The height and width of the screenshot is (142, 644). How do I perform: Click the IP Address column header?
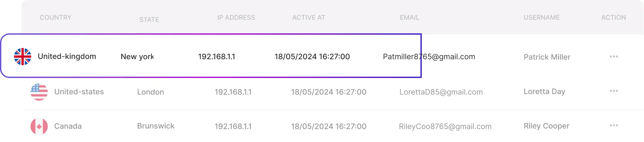236,18
